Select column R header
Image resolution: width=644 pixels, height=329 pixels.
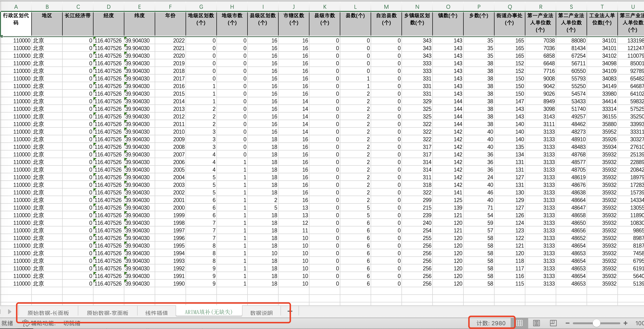[x=541, y=7]
